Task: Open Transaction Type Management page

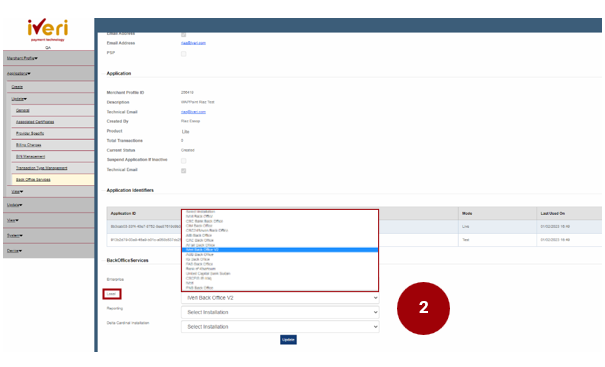Action: coord(41,168)
